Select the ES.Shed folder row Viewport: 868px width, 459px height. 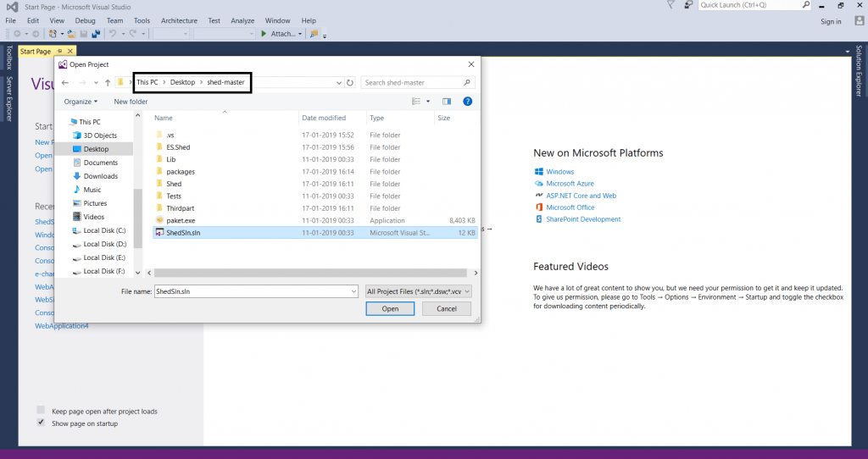click(x=314, y=147)
